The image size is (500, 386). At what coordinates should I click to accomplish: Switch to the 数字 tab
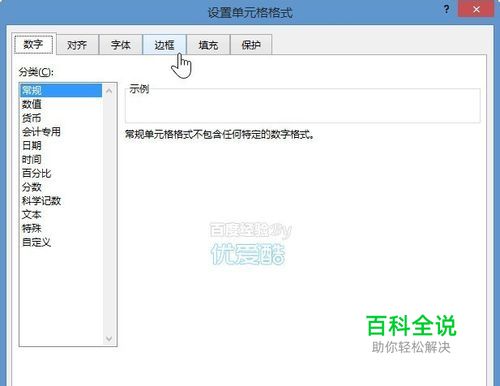(34, 44)
